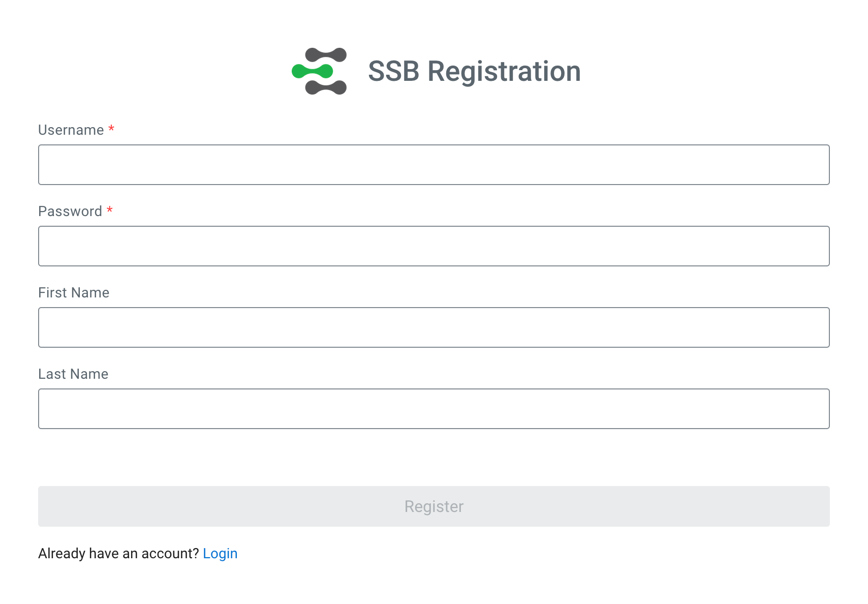Image resolution: width=868 pixels, height=604 pixels.
Task: Click the SSB logo icon
Action: tap(319, 71)
